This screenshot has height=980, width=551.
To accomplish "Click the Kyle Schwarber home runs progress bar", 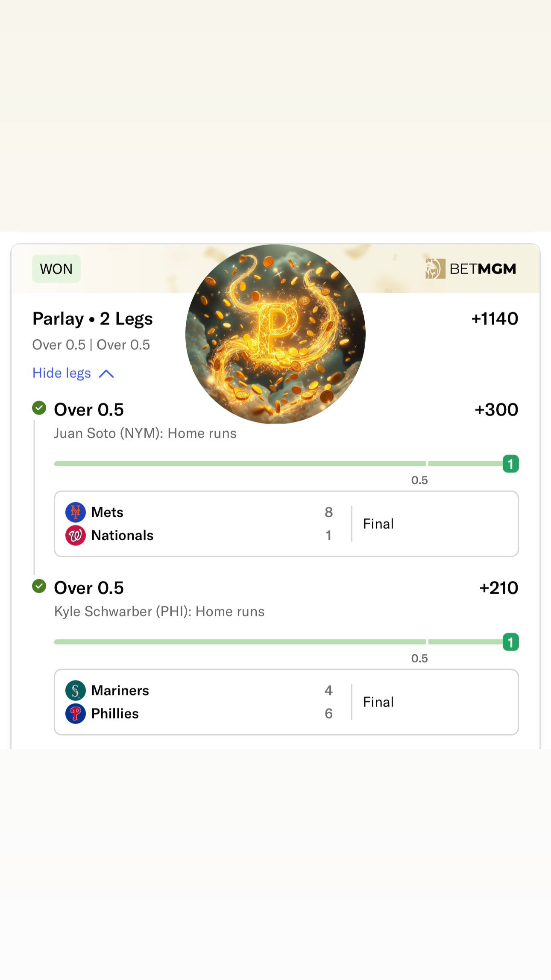I will 239,642.
